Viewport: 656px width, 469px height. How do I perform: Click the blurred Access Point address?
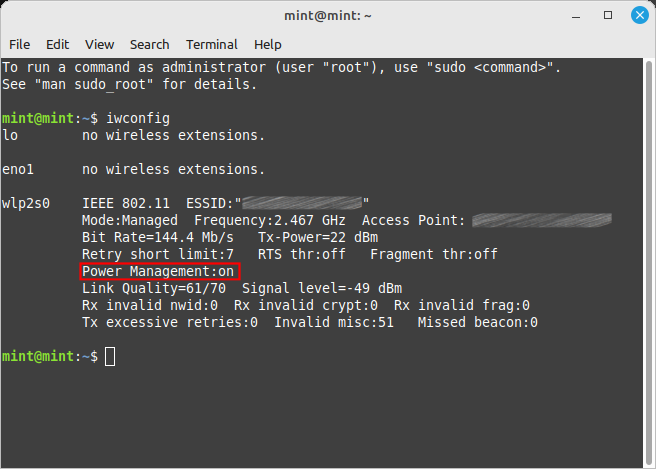pyautogui.click(x=541, y=220)
